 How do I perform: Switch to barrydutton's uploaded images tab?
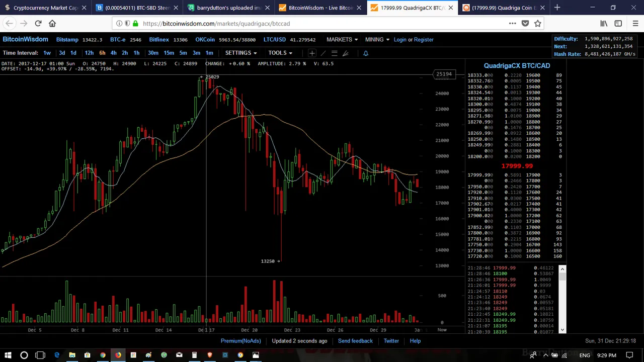[229, 8]
